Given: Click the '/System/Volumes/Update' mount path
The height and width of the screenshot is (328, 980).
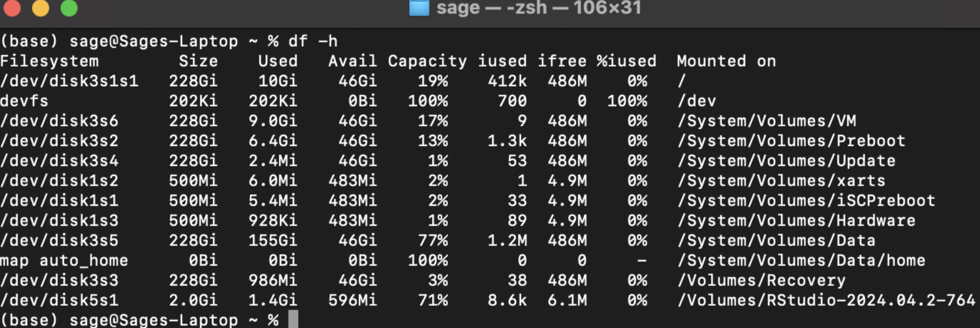Looking at the screenshot, I should [786, 160].
